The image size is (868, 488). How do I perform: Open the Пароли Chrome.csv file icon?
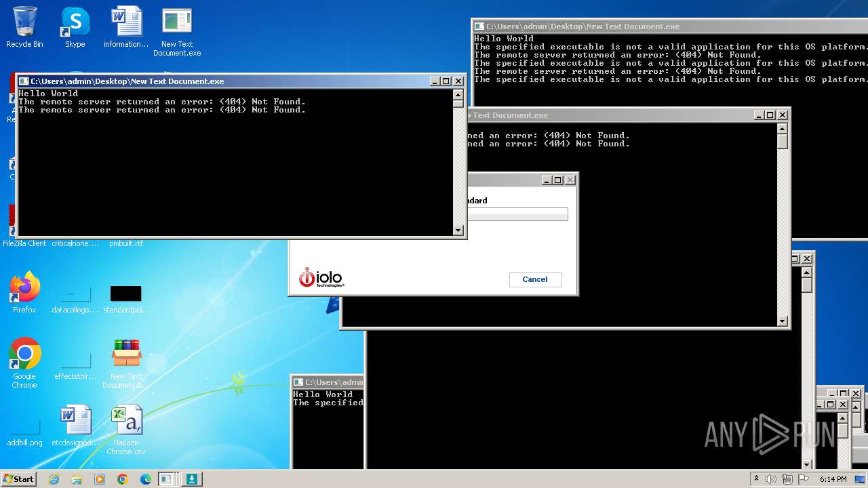click(126, 429)
